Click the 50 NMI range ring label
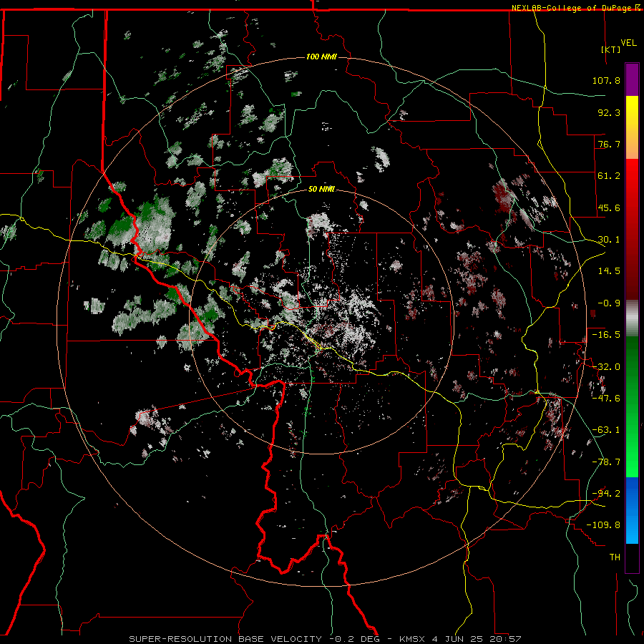Viewport: 644px width, 644px height. [x=321, y=189]
